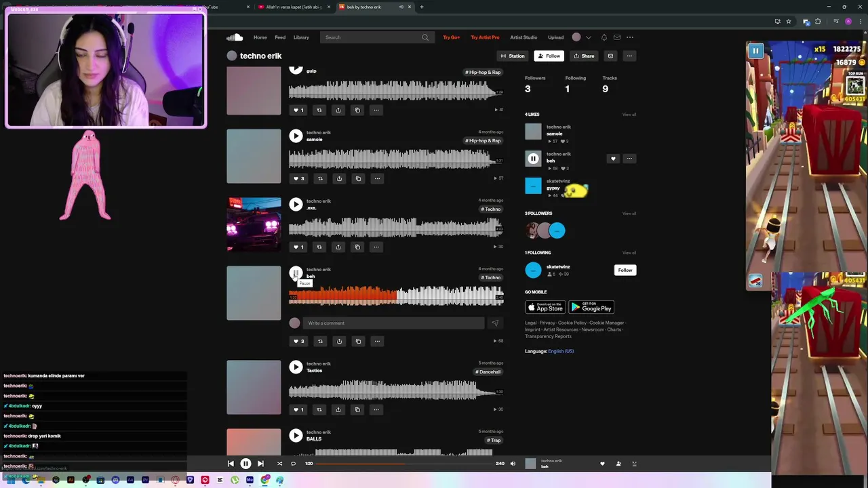Click the magnifier search icon
Image resolution: width=868 pixels, height=488 pixels.
click(x=425, y=37)
